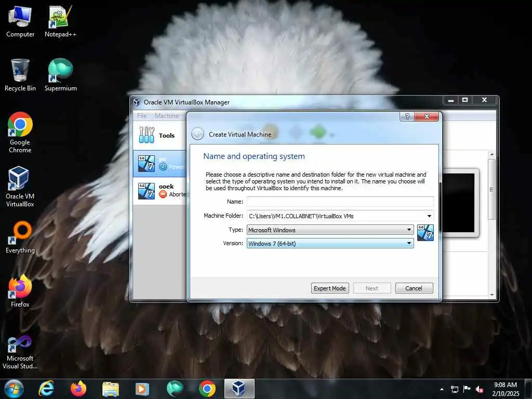
Task: Maximize the VirtualBox Manager window
Action: point(465,100)
